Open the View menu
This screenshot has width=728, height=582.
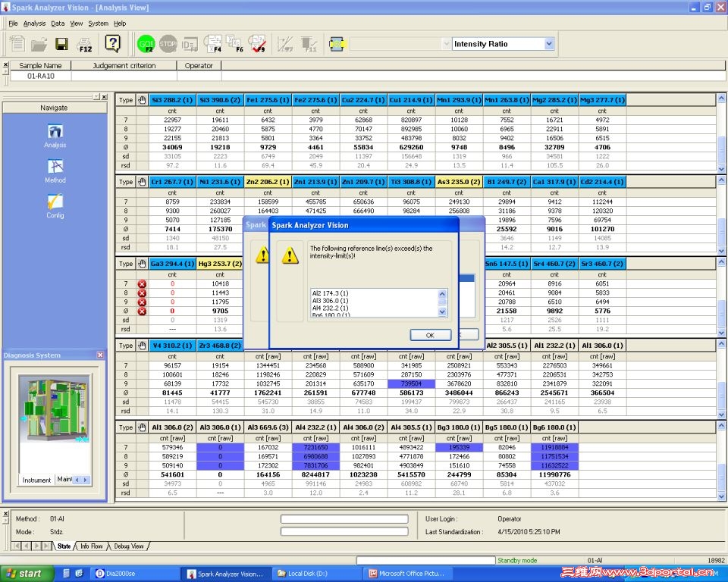76,23
